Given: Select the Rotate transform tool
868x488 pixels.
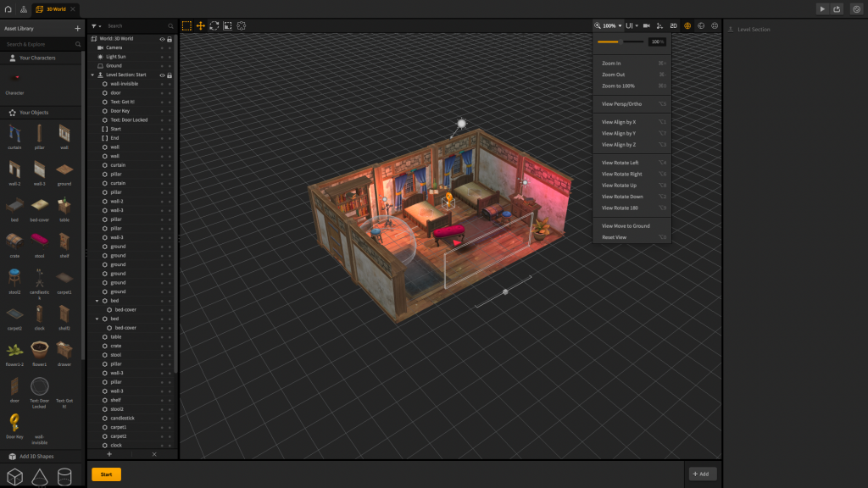Looking at the screenshot, I should [214, 26].
